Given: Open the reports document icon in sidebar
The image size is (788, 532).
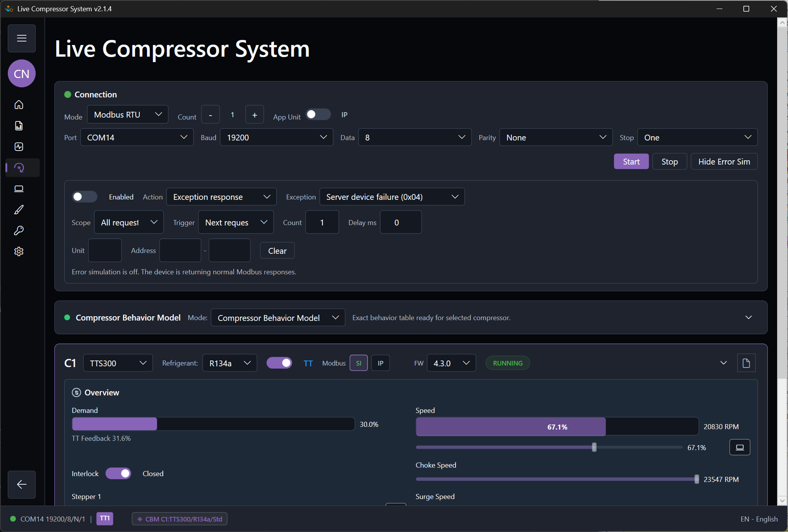Looking at the screenshot, I should click(x=19, y=126).
